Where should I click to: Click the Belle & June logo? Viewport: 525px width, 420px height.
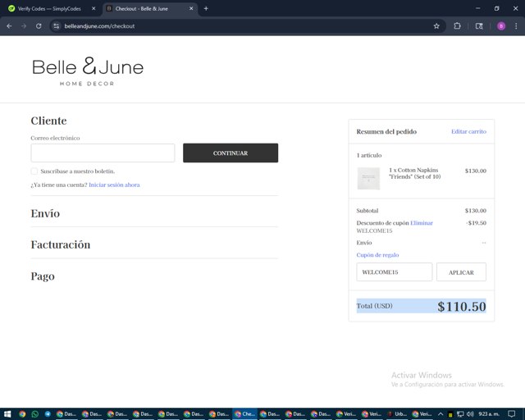click(x=88, y=71)
